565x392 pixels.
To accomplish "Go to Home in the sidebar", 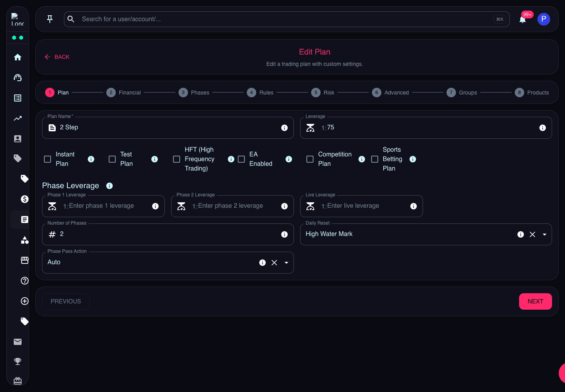I will 18,57.
